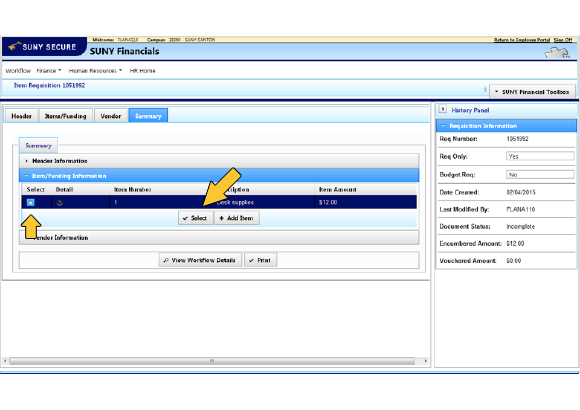This screenshot has height=410, width=580.
Task: Open the Human Resources menu
Action: click(95, 71)
